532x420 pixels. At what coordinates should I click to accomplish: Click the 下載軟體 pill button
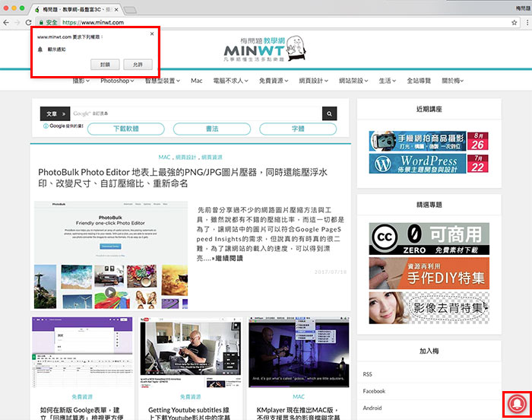[126, 129]
